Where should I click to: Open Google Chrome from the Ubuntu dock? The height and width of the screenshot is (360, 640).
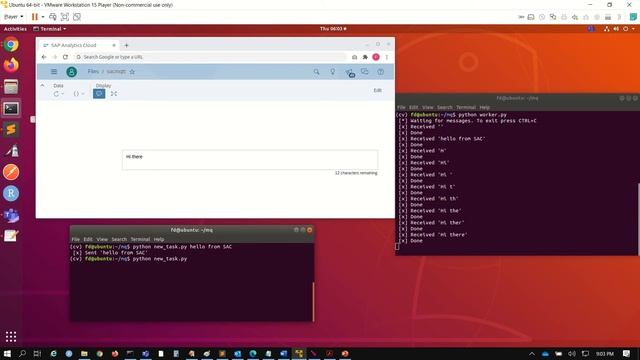coord(11,44)
